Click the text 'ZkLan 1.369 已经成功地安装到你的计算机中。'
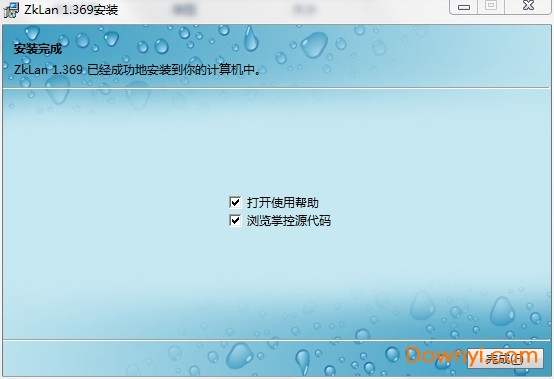 (x=137, y=69)
